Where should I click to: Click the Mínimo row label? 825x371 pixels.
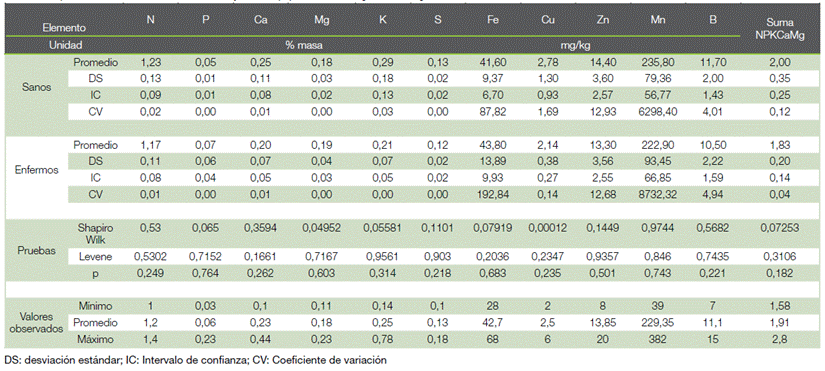tap(96, 306)
